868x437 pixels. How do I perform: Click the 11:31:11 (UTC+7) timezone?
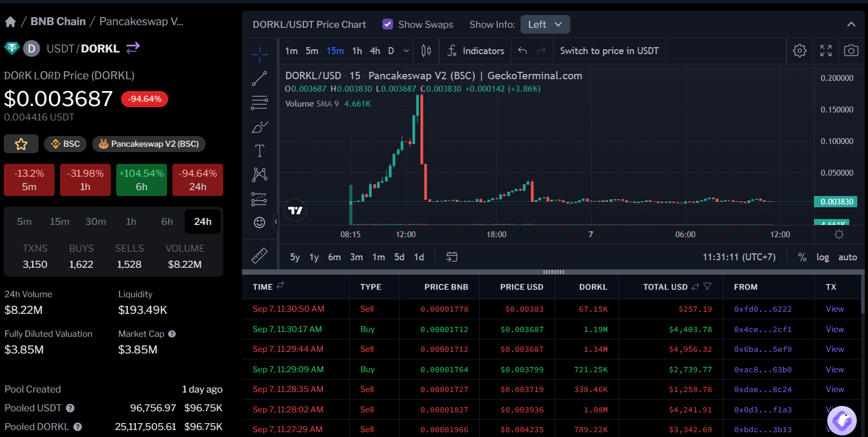pyautogui.click(x=739, y=257)
